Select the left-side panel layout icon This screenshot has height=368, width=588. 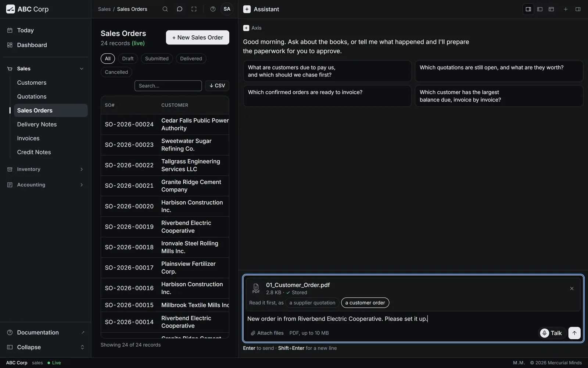point(539,9)
